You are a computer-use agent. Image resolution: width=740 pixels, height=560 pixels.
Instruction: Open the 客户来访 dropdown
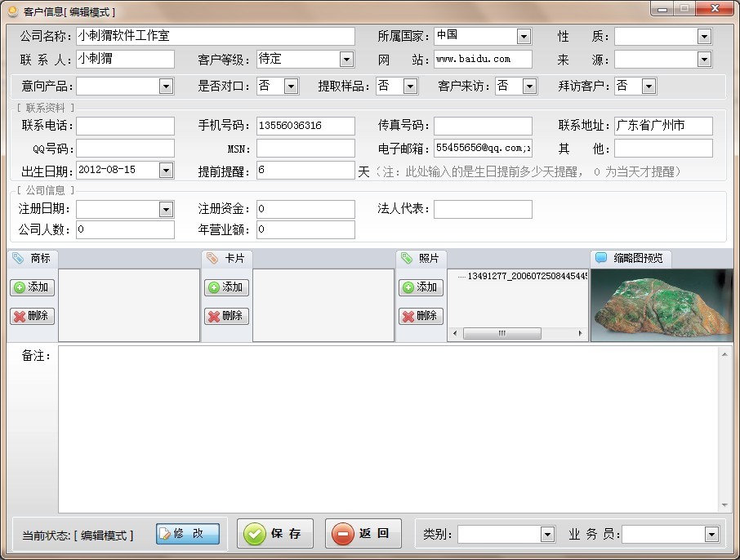pos(529,87)
